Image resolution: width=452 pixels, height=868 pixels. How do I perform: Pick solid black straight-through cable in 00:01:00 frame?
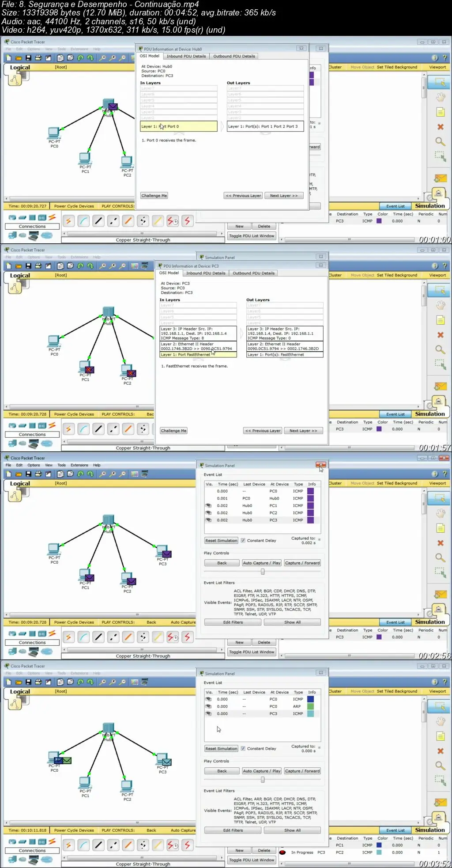[98, 221]
